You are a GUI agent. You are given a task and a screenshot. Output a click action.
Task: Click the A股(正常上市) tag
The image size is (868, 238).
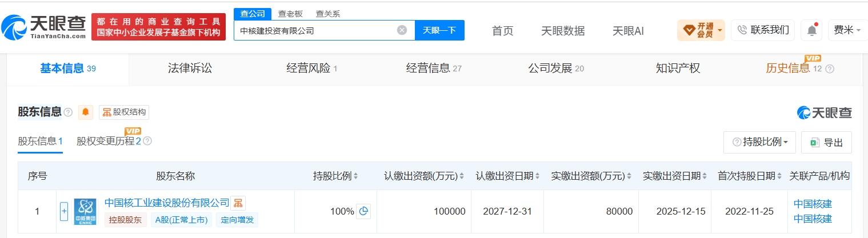click(x=181, y=220)
